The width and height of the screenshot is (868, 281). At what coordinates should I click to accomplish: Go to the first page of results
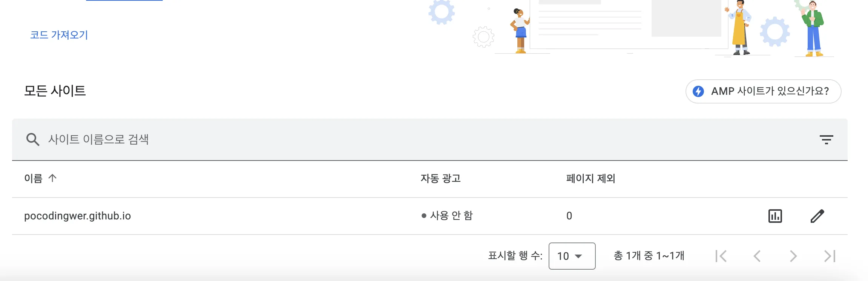tap(721, 256)
